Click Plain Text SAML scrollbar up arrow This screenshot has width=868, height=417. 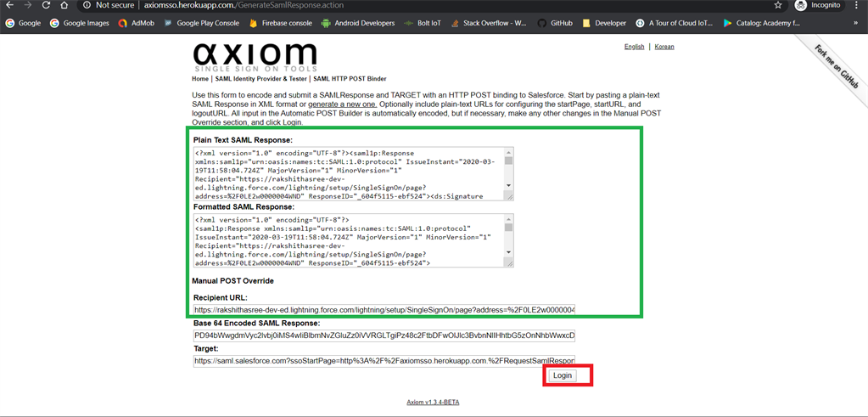[x=509, y=151]
